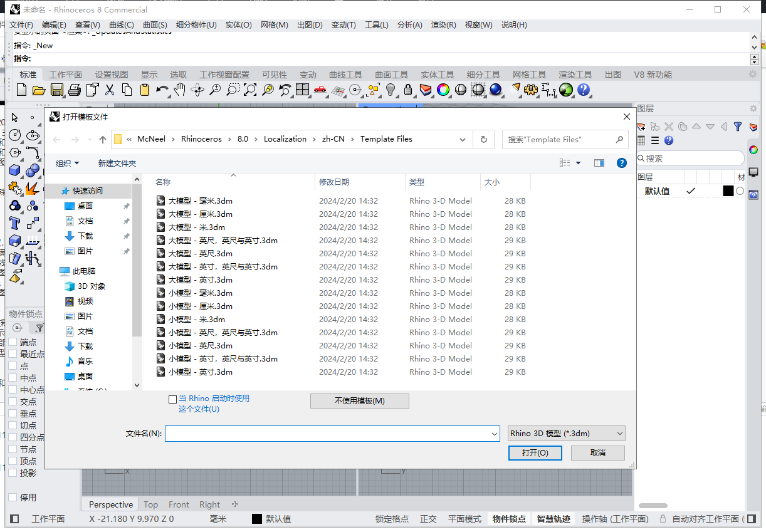This screenshot has width=766, height=532.
Task: Switch to the 实体工具 toolbar tab
Action: click(438, 75)
